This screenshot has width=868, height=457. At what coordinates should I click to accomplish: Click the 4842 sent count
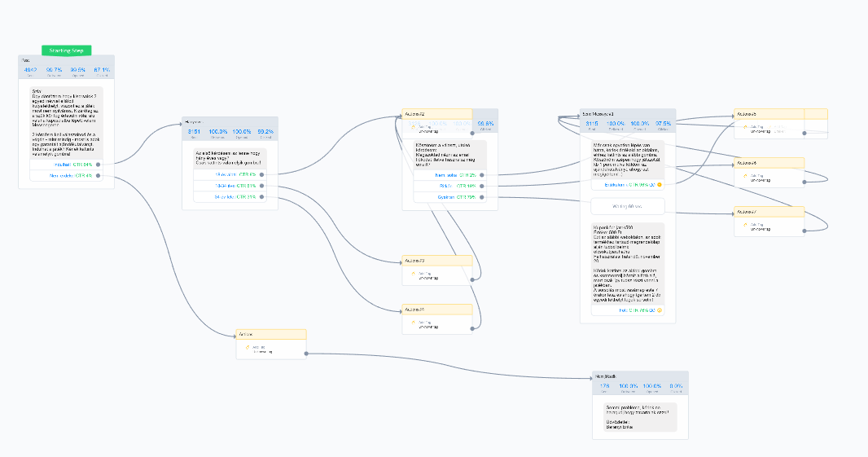click(x=30, y=72)
